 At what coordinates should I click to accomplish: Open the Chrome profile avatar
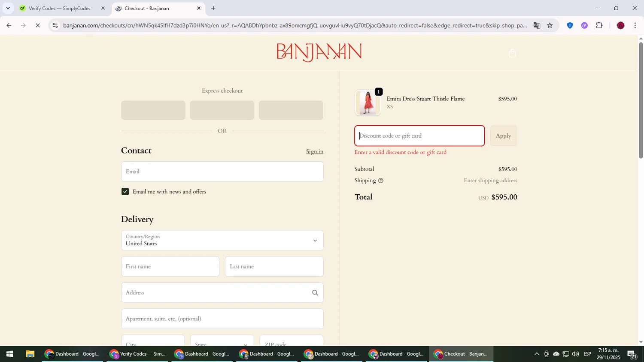(620, 25)
